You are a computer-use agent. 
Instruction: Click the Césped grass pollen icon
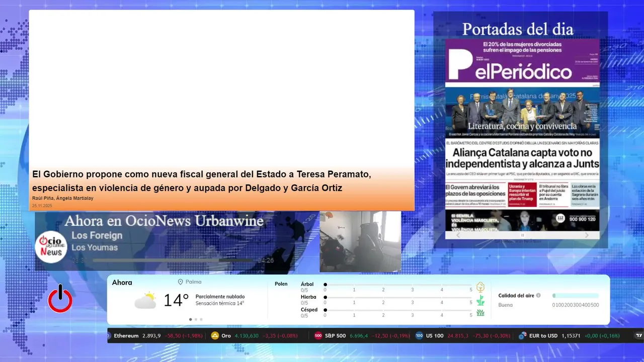480,313
